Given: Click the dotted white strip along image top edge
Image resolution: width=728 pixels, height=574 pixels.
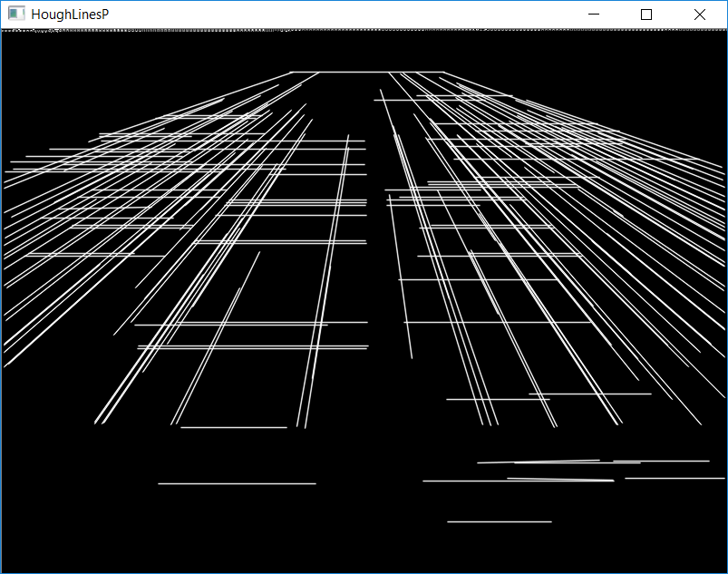Looking at the screenshot, I should point(363,31).
